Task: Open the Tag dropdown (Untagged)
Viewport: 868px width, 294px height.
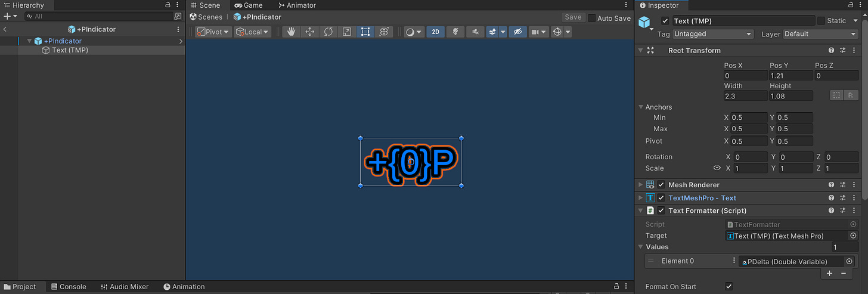Action: [x=713, y=34]
